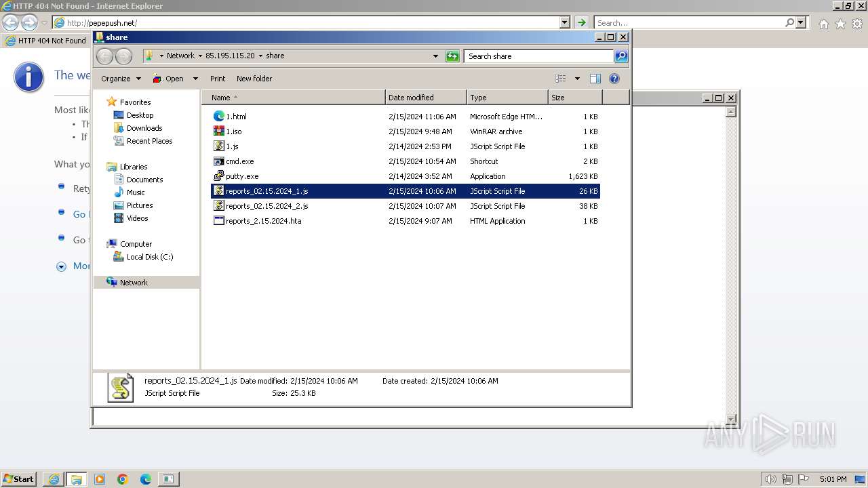Click the search magnifier in share window
This screenshot has height=488, width=868.
pyautogui.click(x=621, y=56)
